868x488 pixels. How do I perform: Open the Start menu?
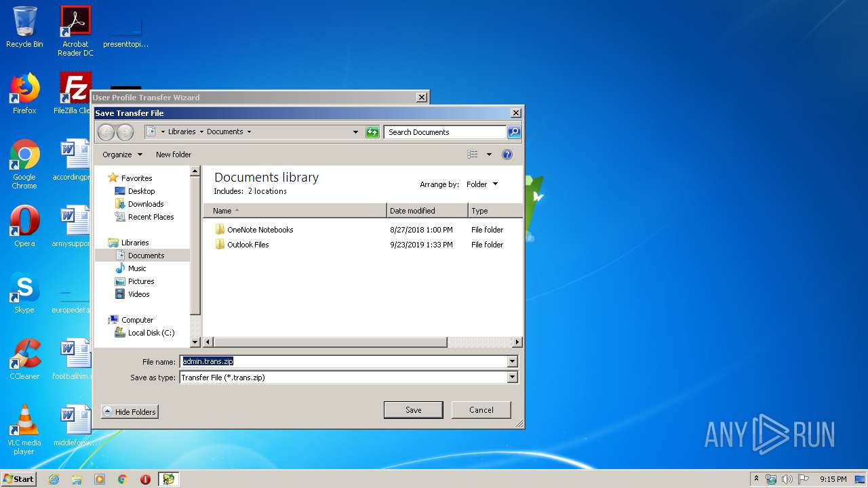19,479
